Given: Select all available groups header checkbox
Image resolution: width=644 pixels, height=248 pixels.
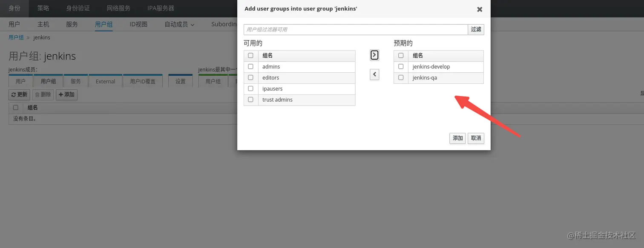Looking at the screenshot, I should click(x=250, y=56).
